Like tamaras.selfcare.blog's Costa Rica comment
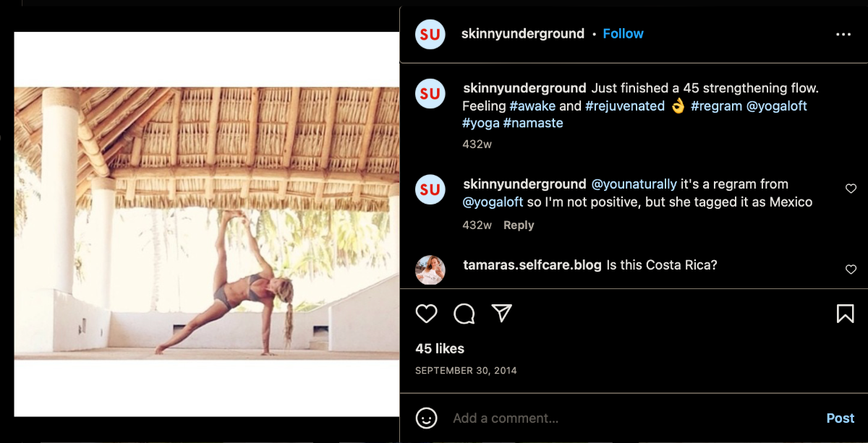The image size is (868, 443). [851, 270]
